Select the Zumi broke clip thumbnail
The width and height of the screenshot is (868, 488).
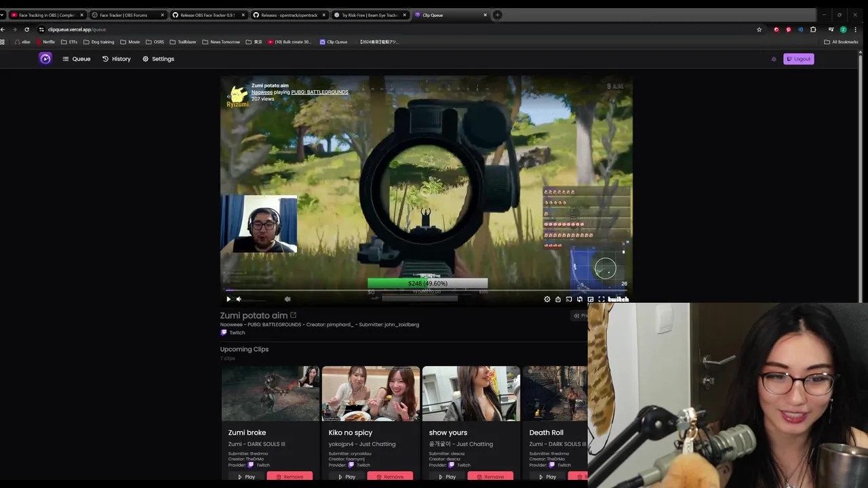(271, 394)
